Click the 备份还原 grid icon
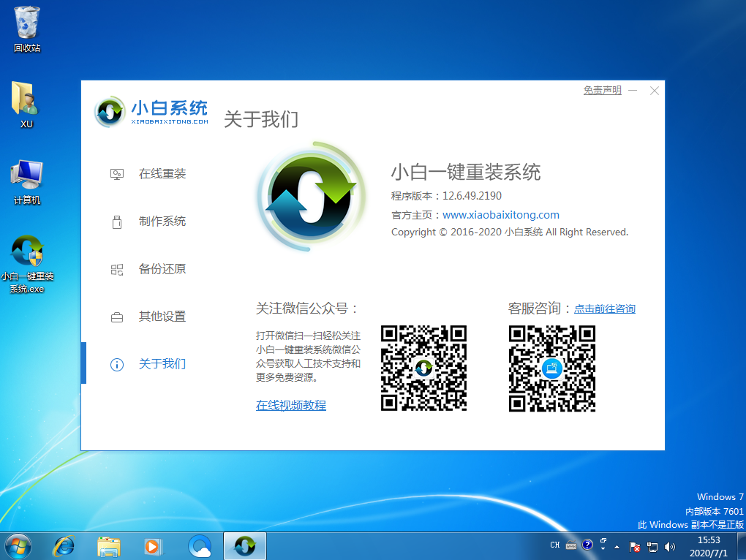 pyautogui.click(x=117, y=269)
